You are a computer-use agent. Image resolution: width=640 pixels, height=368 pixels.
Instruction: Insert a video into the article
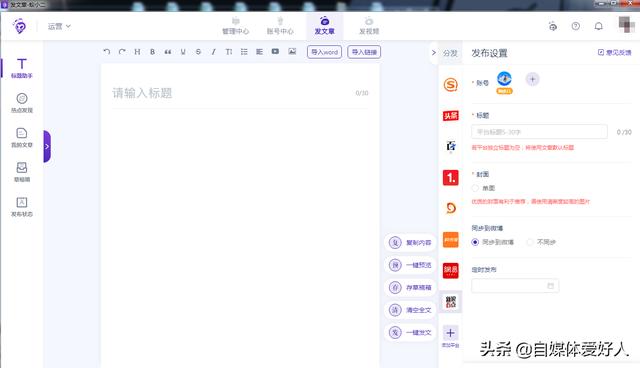point(275,52)
